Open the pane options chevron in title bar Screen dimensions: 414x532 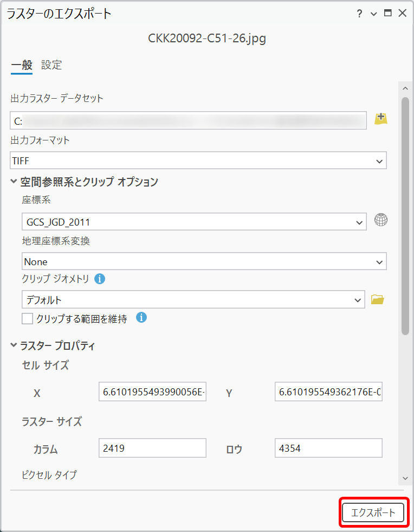point(373,14)
